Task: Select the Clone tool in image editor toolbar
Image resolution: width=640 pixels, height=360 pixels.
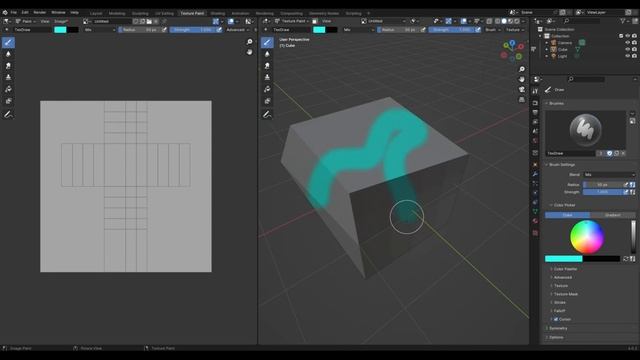Action: tap(8, 77)
